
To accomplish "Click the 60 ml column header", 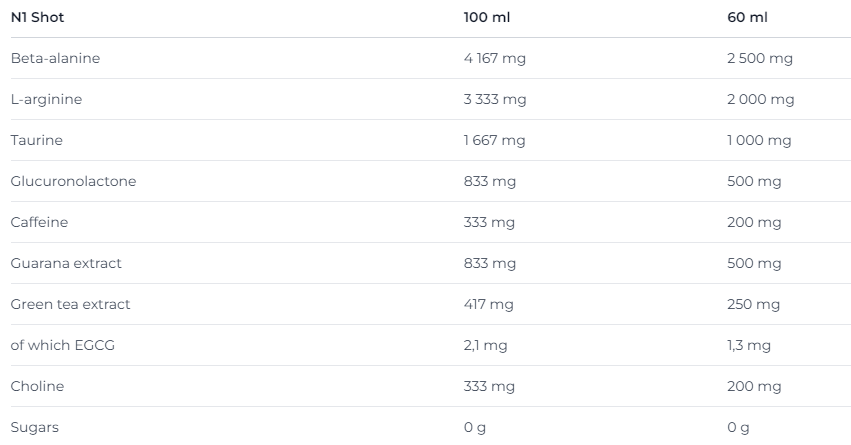I will [746, 18].
